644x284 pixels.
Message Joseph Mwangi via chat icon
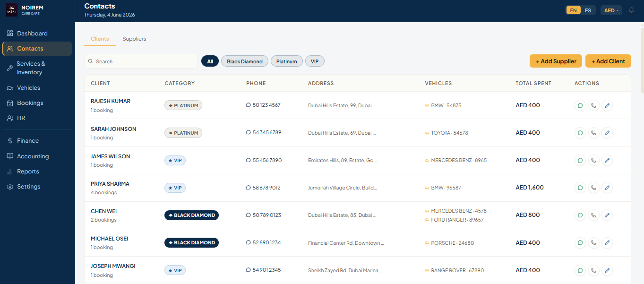coord(580,270)
